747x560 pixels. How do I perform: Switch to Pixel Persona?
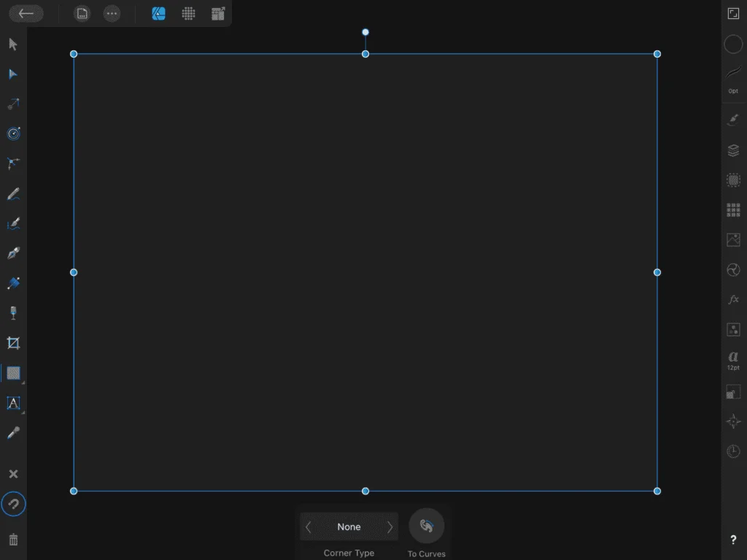[188, 13]
